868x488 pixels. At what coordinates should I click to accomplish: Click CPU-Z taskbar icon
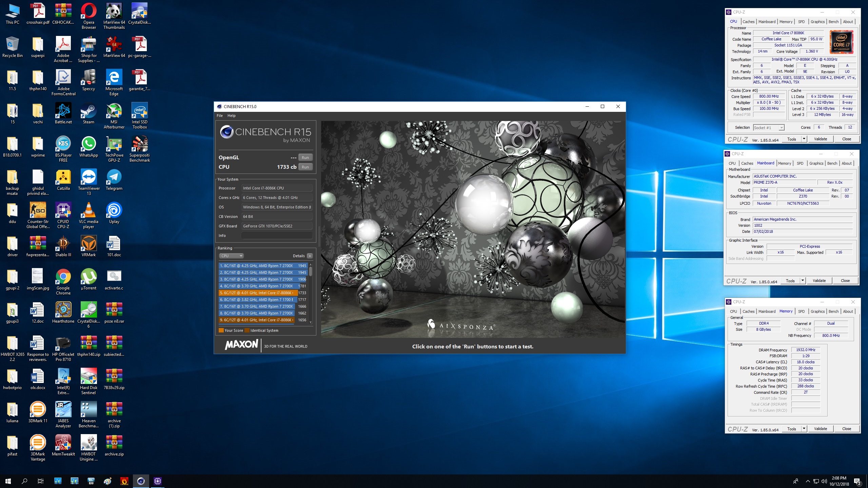tap(158, 481)
